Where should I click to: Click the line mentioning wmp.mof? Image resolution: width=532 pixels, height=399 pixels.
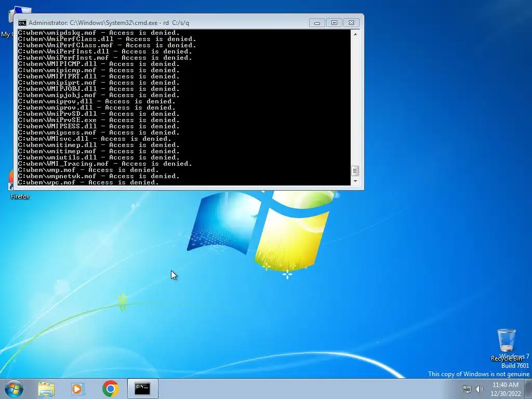(88, 170)
